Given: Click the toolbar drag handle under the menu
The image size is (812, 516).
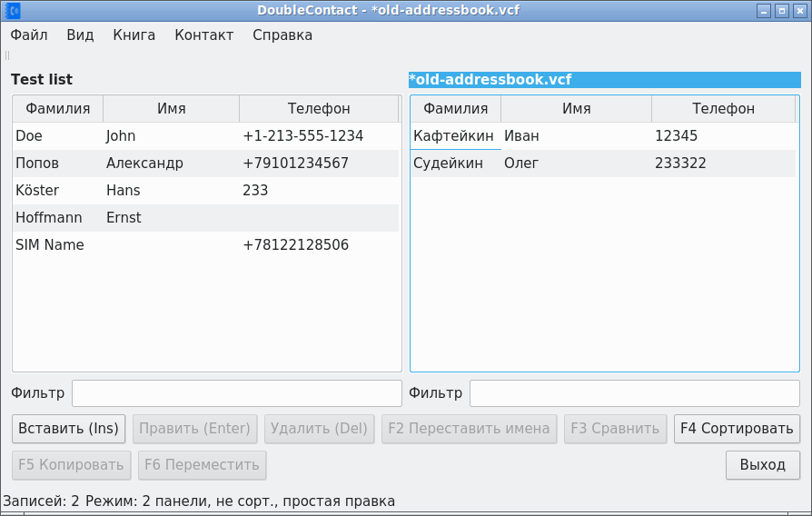Looking at the screenshot, I should 7,55.
